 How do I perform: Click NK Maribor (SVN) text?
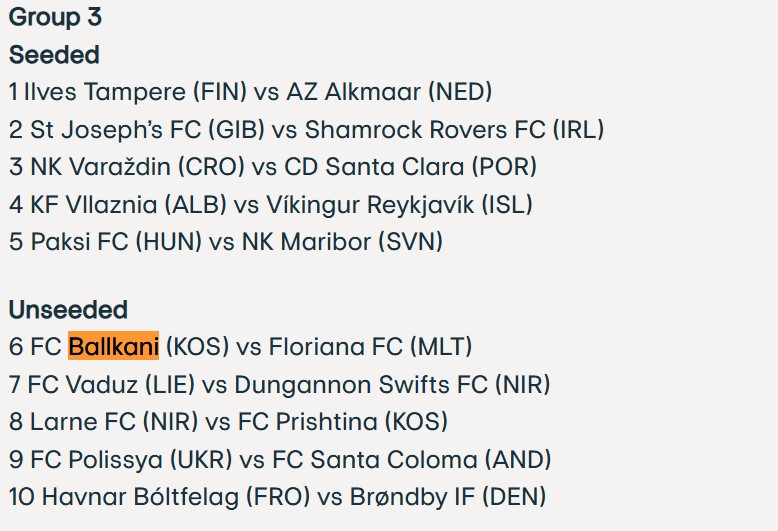[342, 242]
